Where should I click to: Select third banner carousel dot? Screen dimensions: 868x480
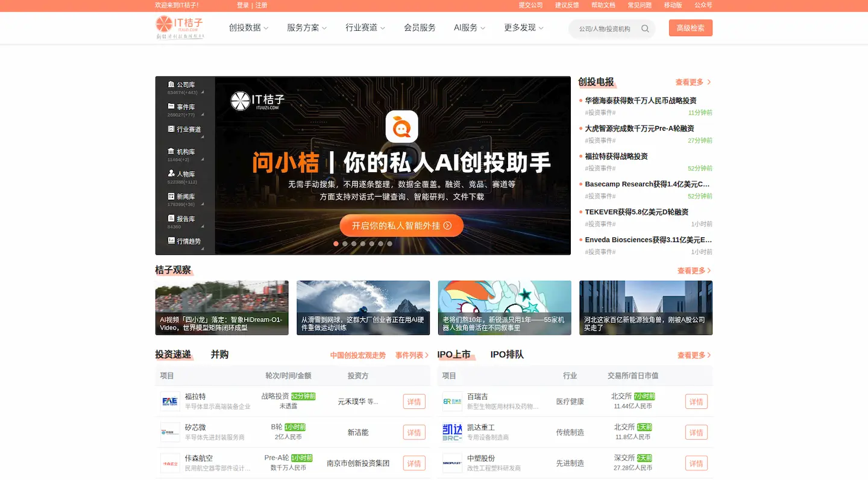pyautogui.click(x=354, y=244)
